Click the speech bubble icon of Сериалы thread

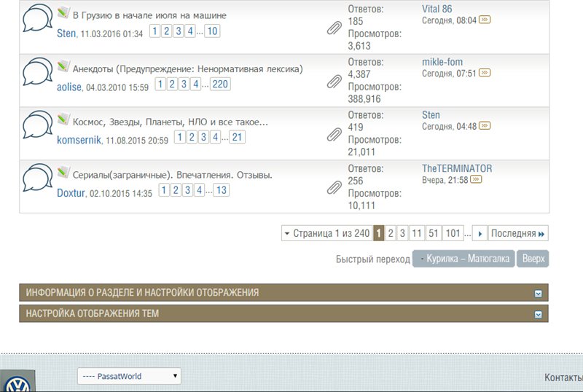pyautogui.click(x=38, y=178)
